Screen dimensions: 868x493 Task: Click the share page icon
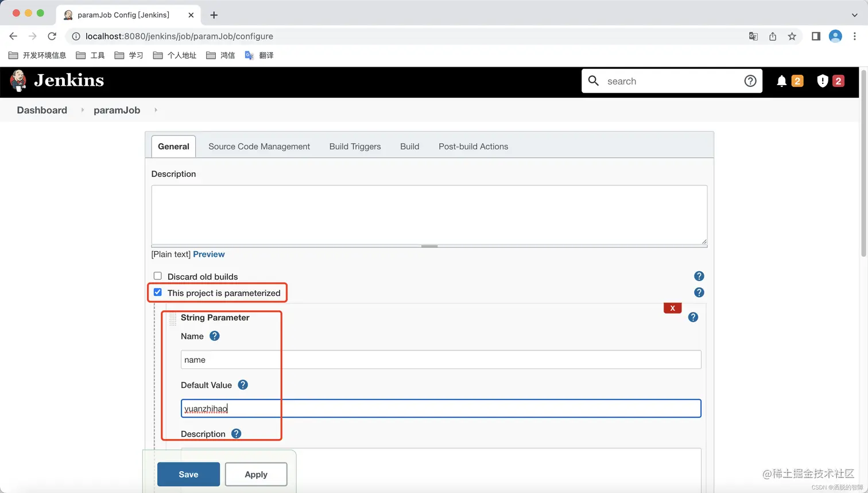(x=773, y=36)
